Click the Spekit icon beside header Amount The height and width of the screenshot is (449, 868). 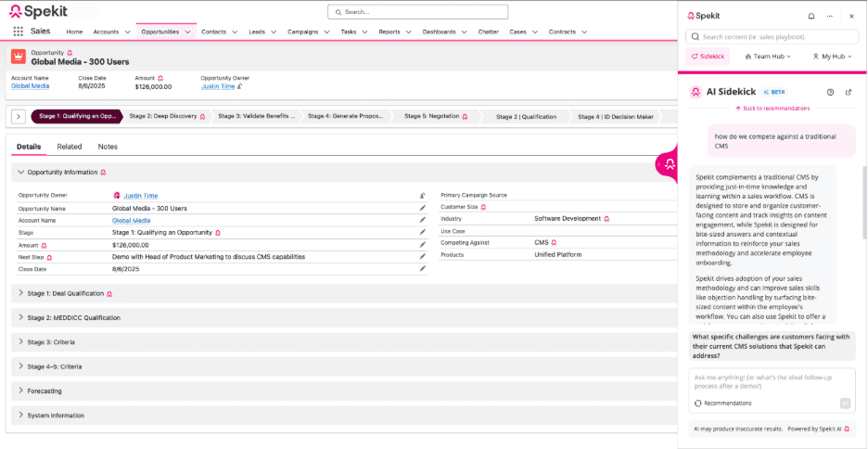[x=160, y=79]
